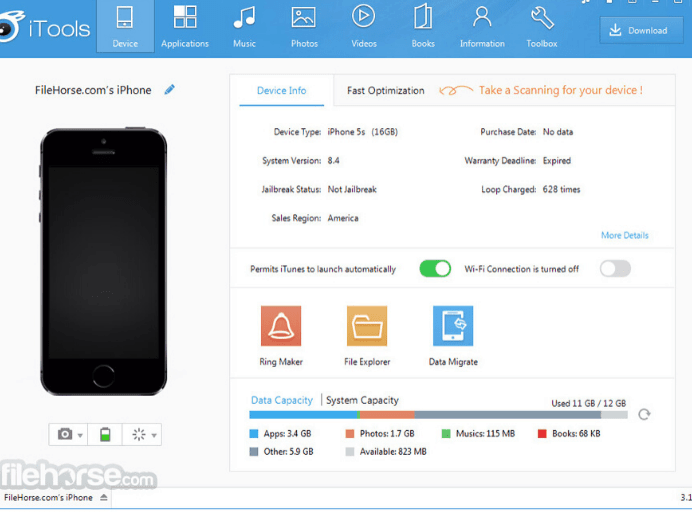The height and width of the screenshot is (522, 692).
Task: Click the green Musics color swatch
Action: point(446,434)
